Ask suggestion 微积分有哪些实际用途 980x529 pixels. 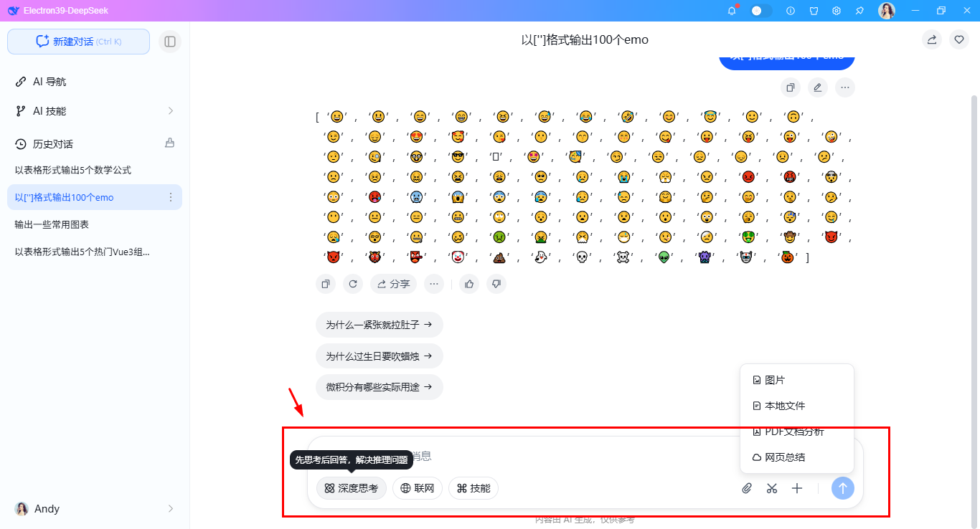[379, 387]
